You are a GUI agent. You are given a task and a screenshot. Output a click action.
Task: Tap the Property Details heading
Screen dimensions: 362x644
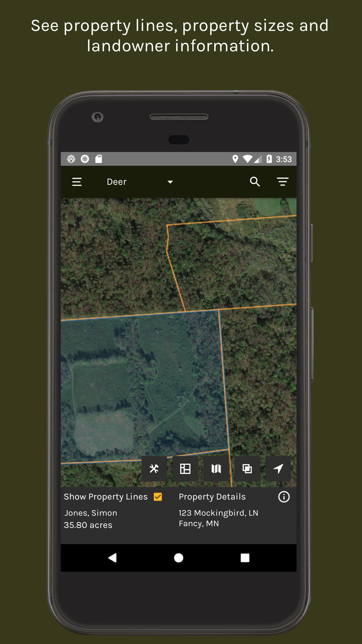(212, 497)
